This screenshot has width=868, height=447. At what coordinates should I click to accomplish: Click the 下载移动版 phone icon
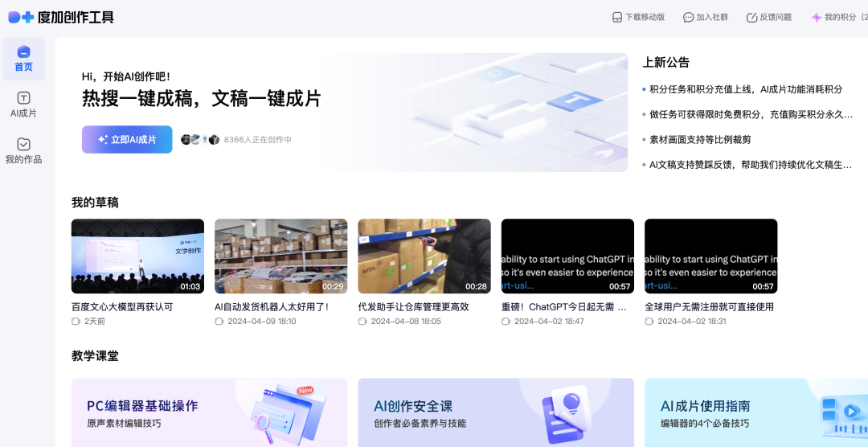[x=616, y=17]
